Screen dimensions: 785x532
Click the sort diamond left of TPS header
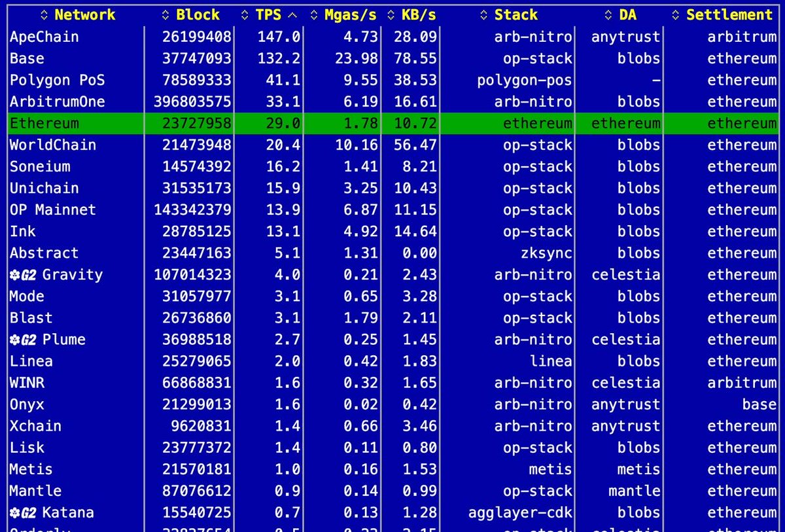click(x=245, y=14)
